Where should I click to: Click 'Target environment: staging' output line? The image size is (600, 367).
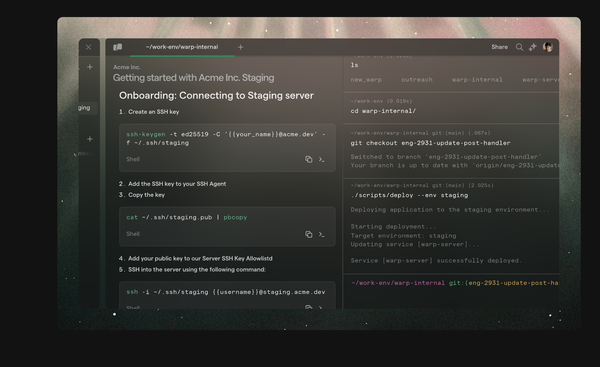click(x=403, y=236)
